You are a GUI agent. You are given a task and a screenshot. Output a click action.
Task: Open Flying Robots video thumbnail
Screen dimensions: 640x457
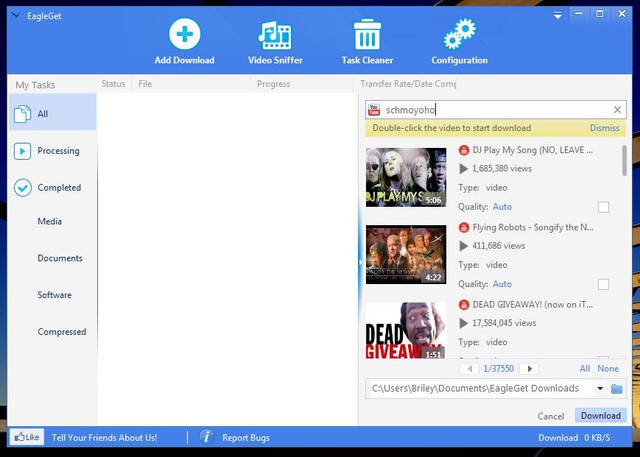tap(406, 254)
